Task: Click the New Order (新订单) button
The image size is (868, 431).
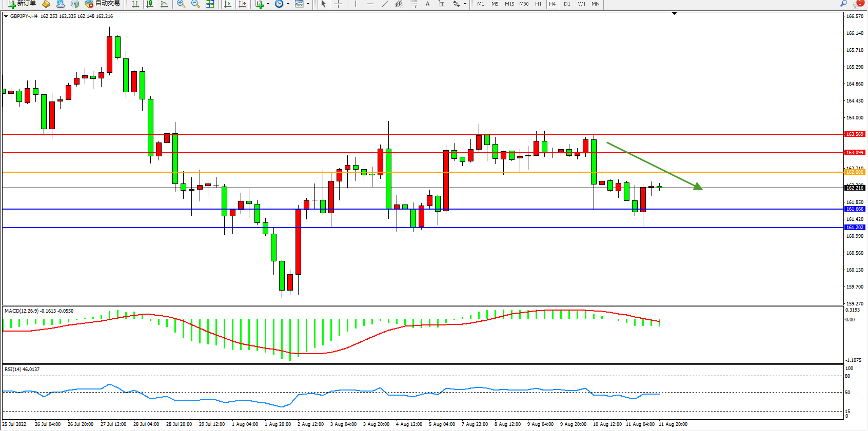Action: pos(22,4)
